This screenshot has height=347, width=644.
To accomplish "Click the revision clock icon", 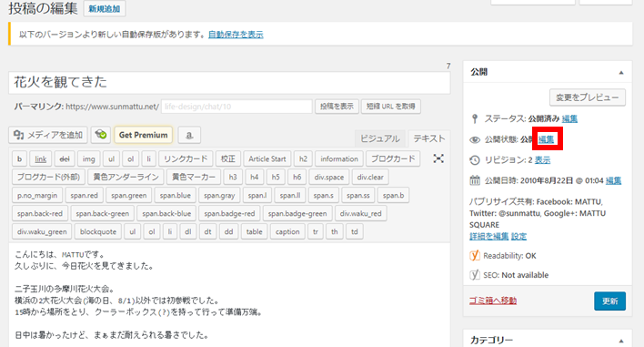I will [475, 160].
